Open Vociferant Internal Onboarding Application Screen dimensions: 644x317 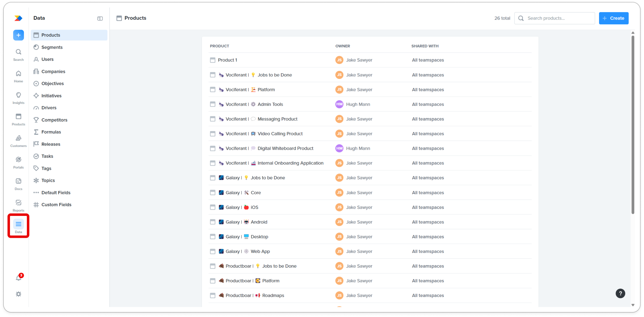(370, 163)
